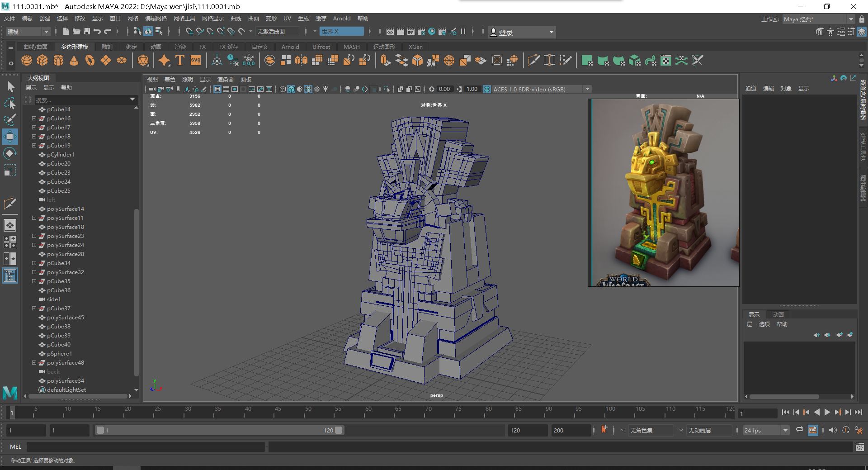Toggle use all lights bulb icon
The height and width of the screenshot is (470, 868).
tap(325, 89)
